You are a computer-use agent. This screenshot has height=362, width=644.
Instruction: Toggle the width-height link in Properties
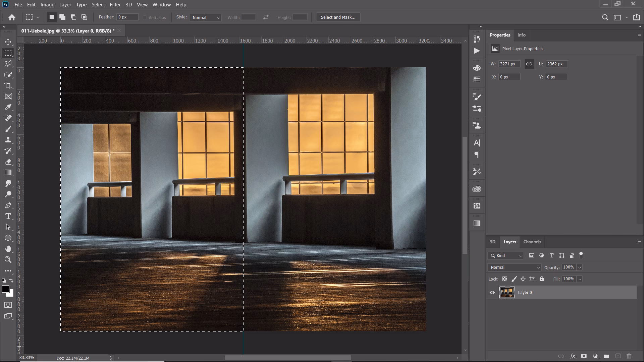point(529,64)
